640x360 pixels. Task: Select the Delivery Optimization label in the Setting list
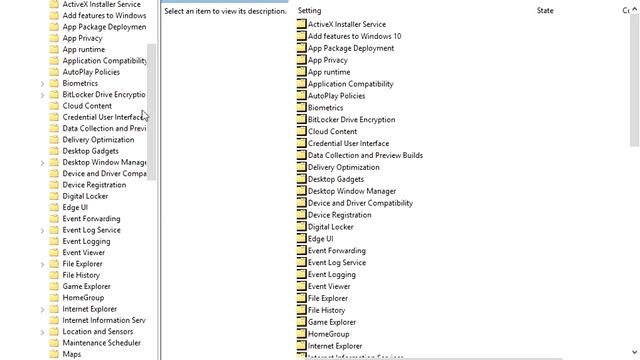pyautogui.click(x=344, y=167)
